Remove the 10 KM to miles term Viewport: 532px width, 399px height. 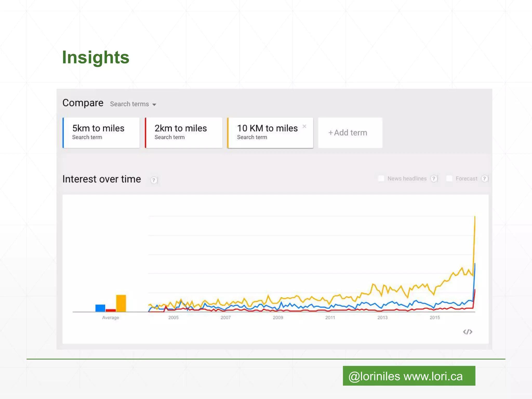(x=304, y=126)
